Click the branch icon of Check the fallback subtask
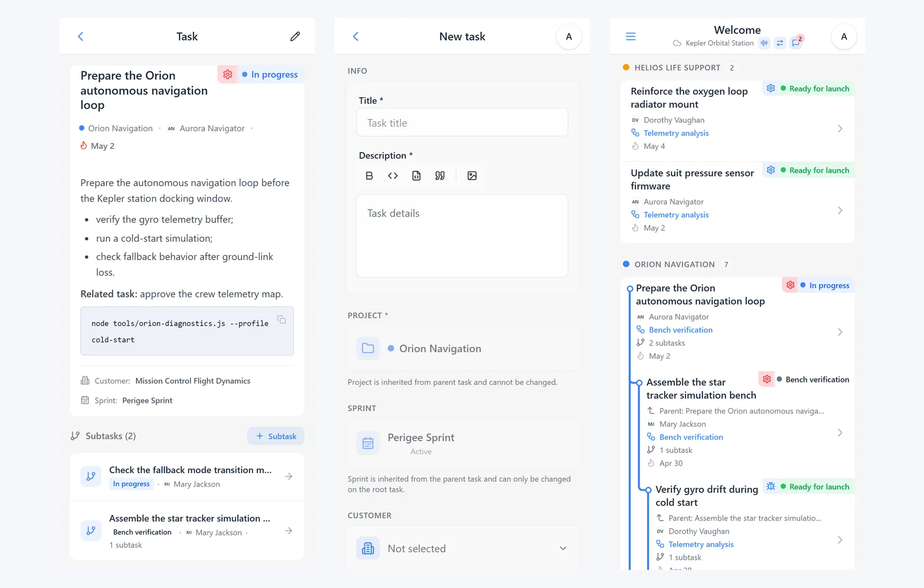 tap(91, 477)
